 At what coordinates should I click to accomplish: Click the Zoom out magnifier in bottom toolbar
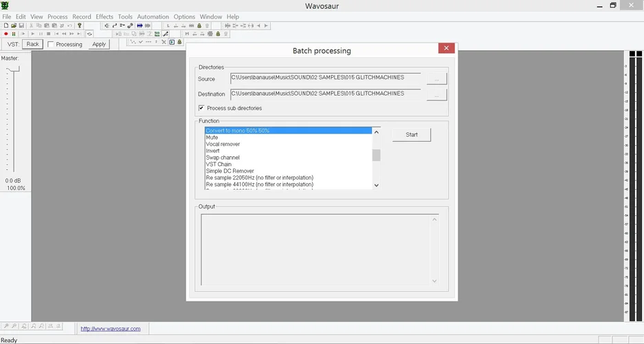14,326
